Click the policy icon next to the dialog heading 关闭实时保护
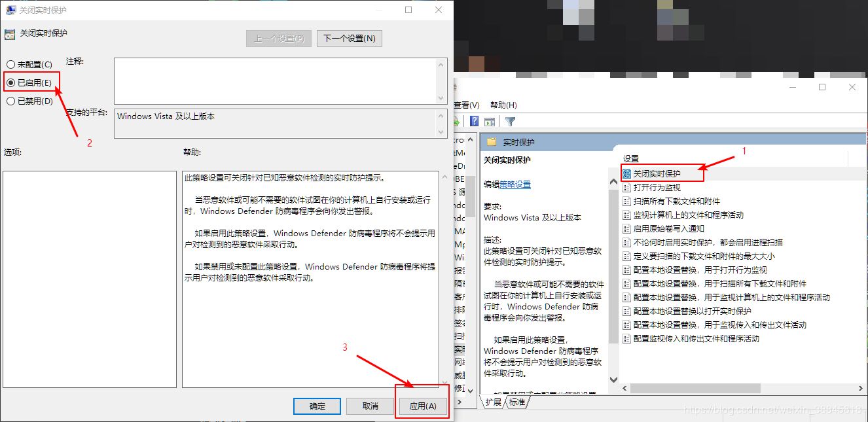The height and width of the screenshot is (422, 868). coord(10,34)
